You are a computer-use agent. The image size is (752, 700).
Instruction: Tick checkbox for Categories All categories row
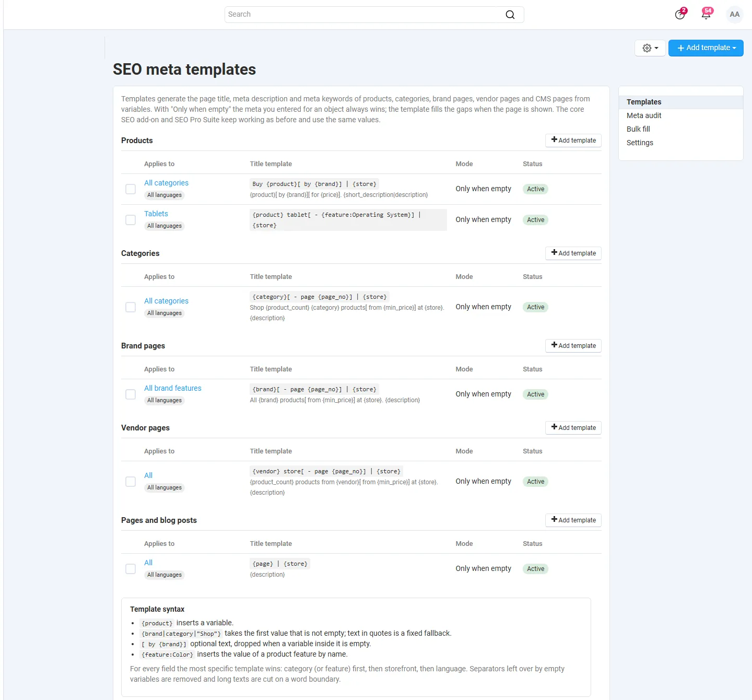coord(131,307)
